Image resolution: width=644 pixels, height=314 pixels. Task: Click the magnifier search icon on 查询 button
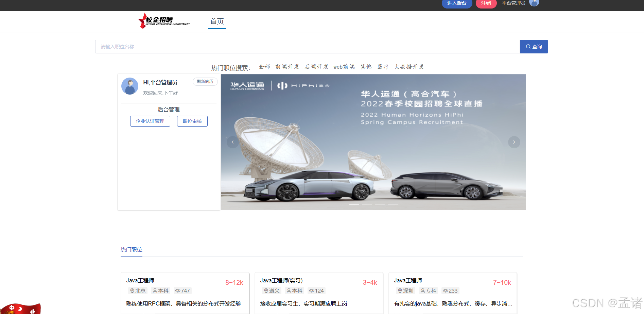(x=528, y=47)
